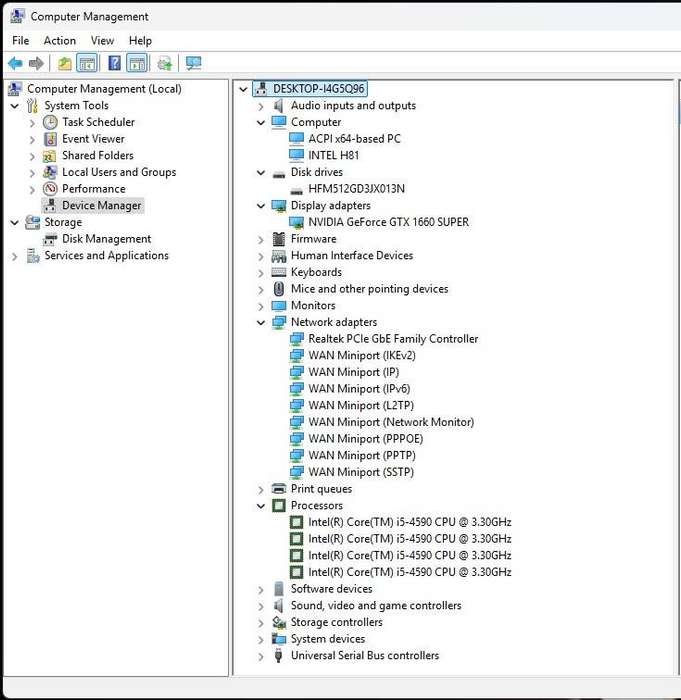Select WAN Miniport (Network Monitor)
The image size is (681, 700).
[391, 422]
